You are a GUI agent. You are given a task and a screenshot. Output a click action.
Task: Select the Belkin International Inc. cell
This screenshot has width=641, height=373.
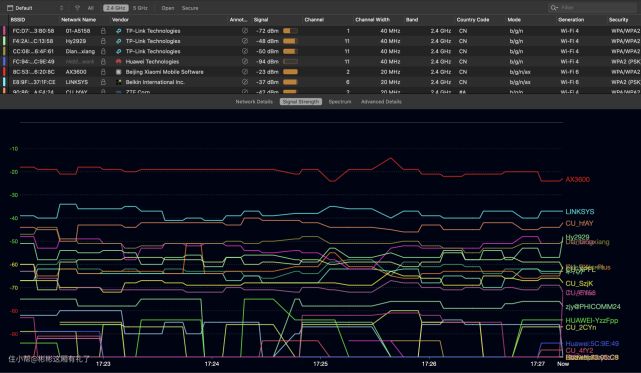pos(155,82)
